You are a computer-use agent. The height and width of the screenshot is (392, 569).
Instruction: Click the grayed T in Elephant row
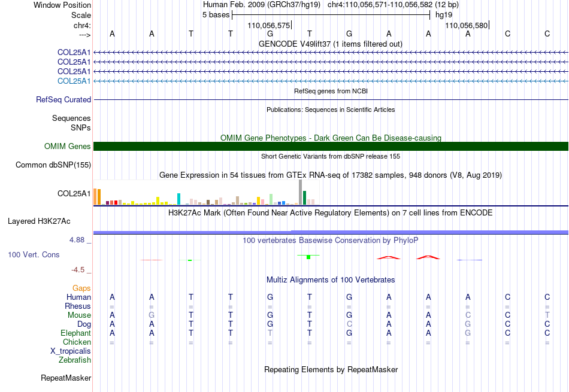[x=270, y=333]
